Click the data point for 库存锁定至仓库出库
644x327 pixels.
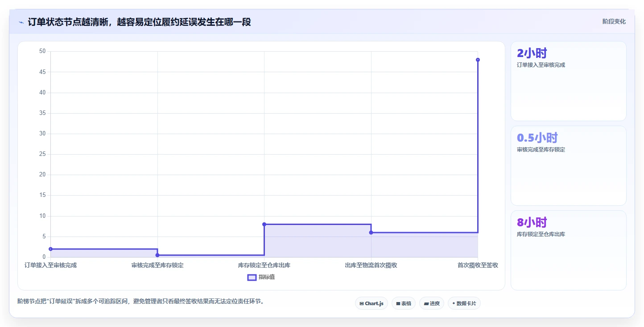[264, 224]
